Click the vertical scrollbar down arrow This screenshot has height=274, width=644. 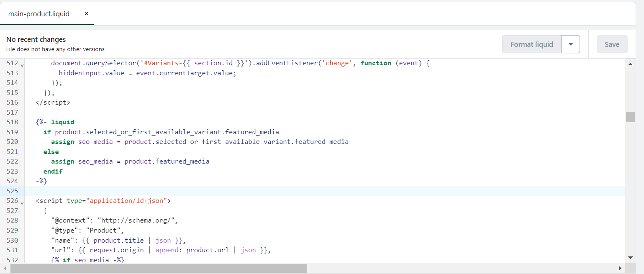pos(630,257)
